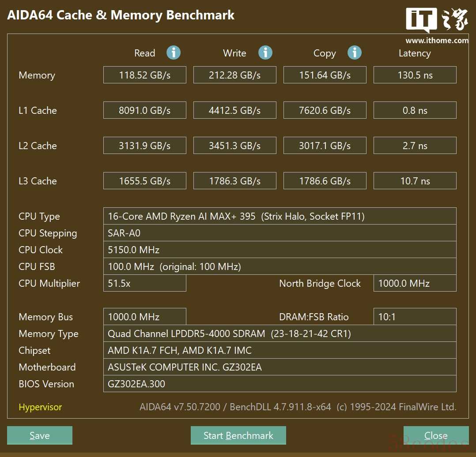
Task: Click the BIOS Version GZ302EA.300 field
Action: click(280, 384)
